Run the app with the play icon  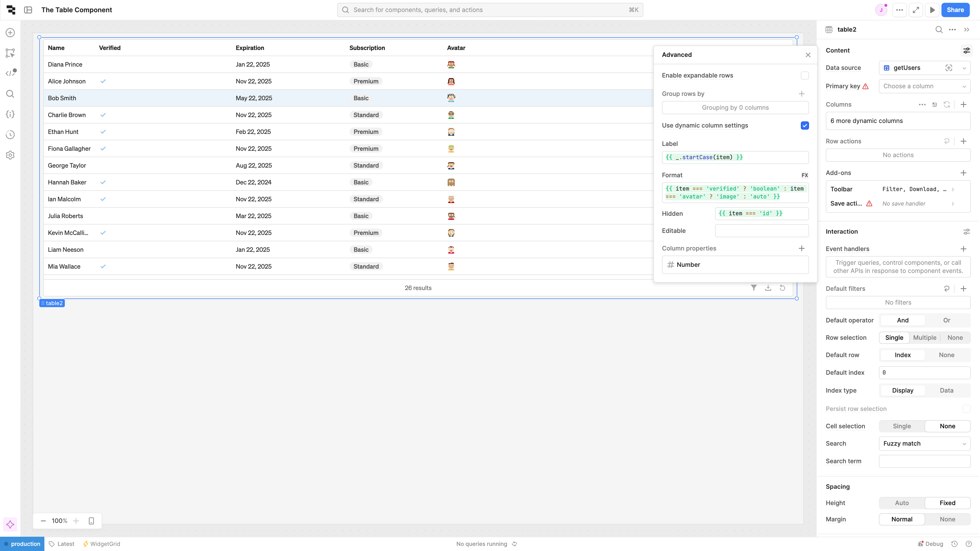point(933,10)
